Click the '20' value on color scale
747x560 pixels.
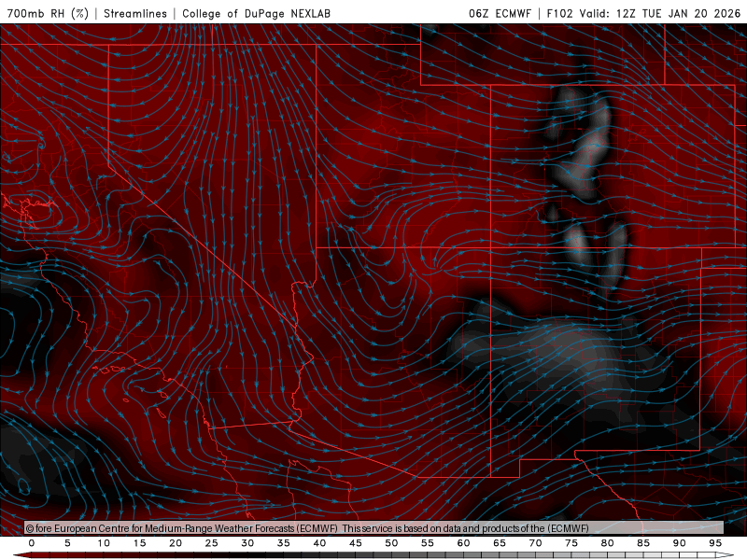[176, 543]
